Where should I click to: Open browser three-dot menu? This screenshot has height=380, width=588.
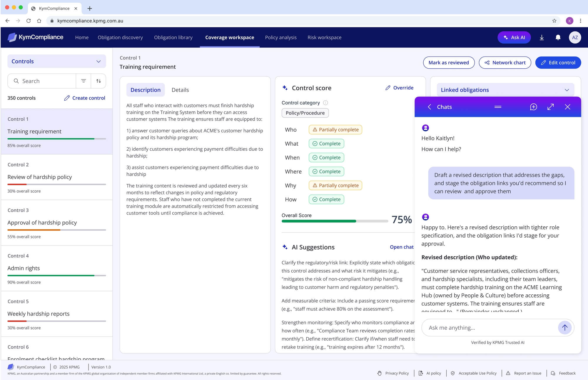[580, 21]
